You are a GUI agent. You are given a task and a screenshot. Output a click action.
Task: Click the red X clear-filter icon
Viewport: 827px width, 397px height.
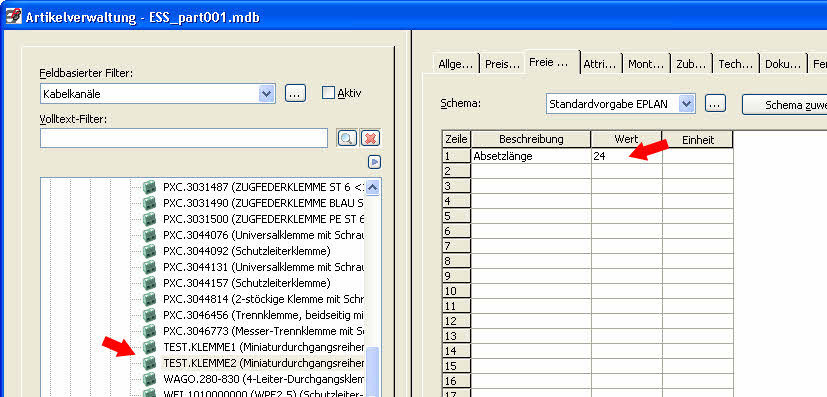[x=370, y=138]
